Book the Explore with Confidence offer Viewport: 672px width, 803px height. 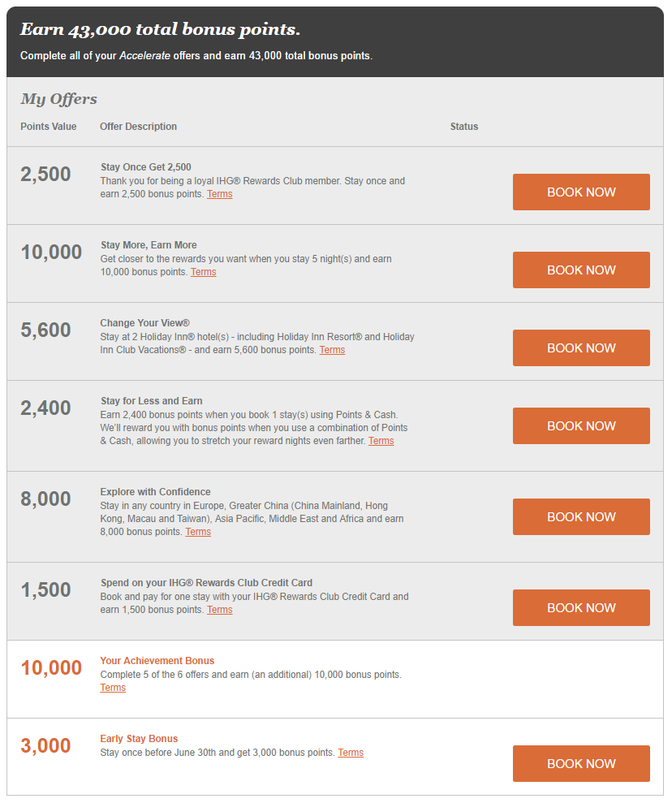581,517
